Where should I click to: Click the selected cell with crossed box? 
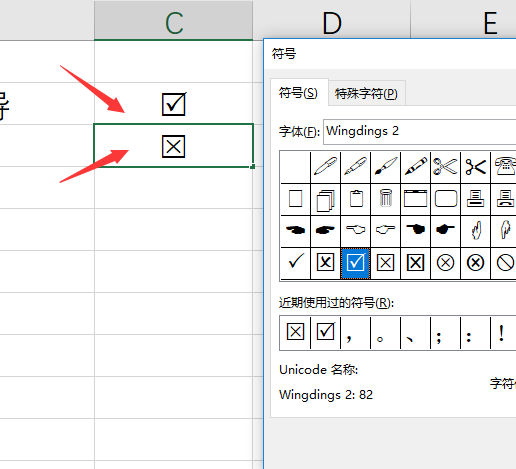tap(173, 146)
